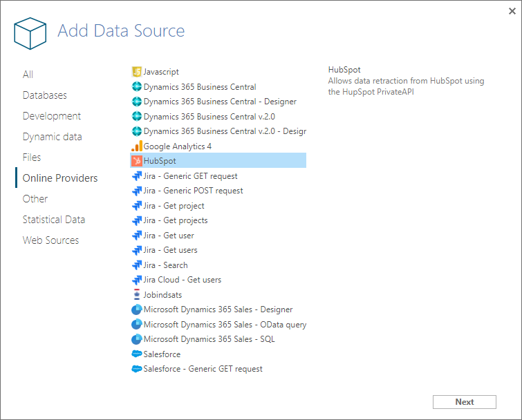
Task: Select Microsoft Dynamics 365 Sales - Designer entry
Action: click(218, 309)
